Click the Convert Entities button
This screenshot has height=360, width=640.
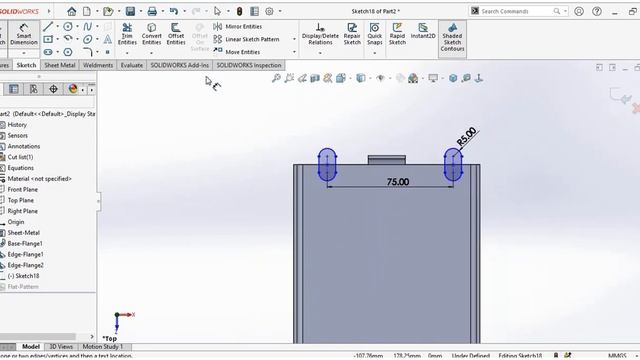(x=151, y=34)
